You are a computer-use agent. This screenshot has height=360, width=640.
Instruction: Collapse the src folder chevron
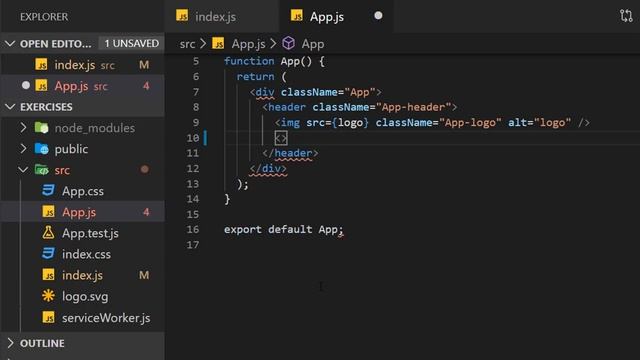(23, 170)
